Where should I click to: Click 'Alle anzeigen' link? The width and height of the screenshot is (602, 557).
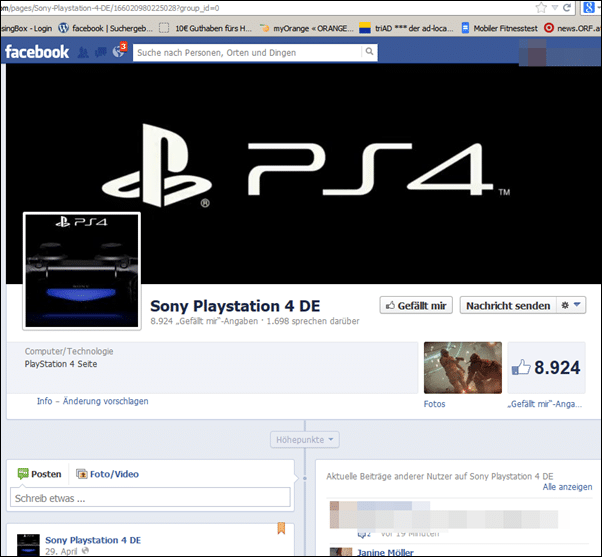pos(567,487)
